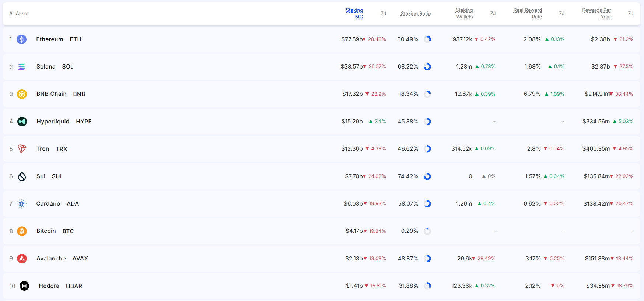Image resolution: width=644 pixels, height=301 pixels.
Task: Click the Sui droplet logo icon
Action: [22, 176]
